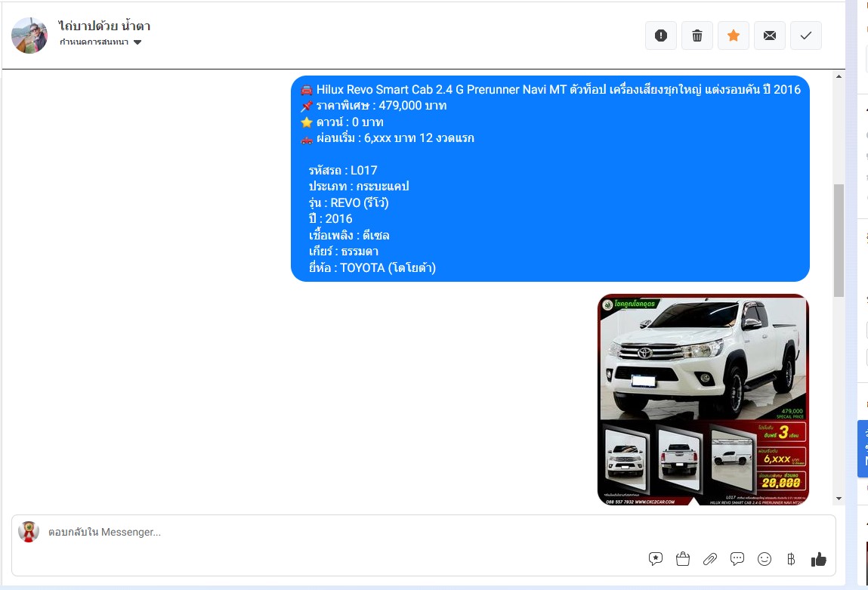This screenshot has height=590, width=868.
Task: Click the chat scrollbar up arrow
Action: 839,76
